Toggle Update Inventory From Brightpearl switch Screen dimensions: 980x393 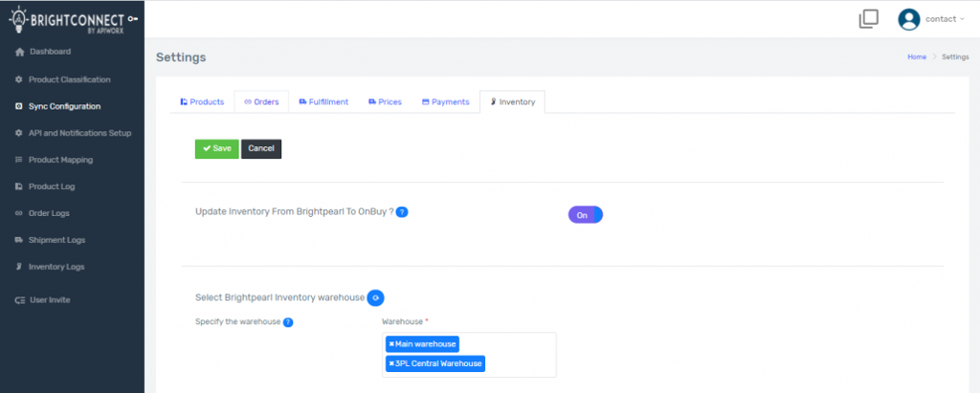585,215
